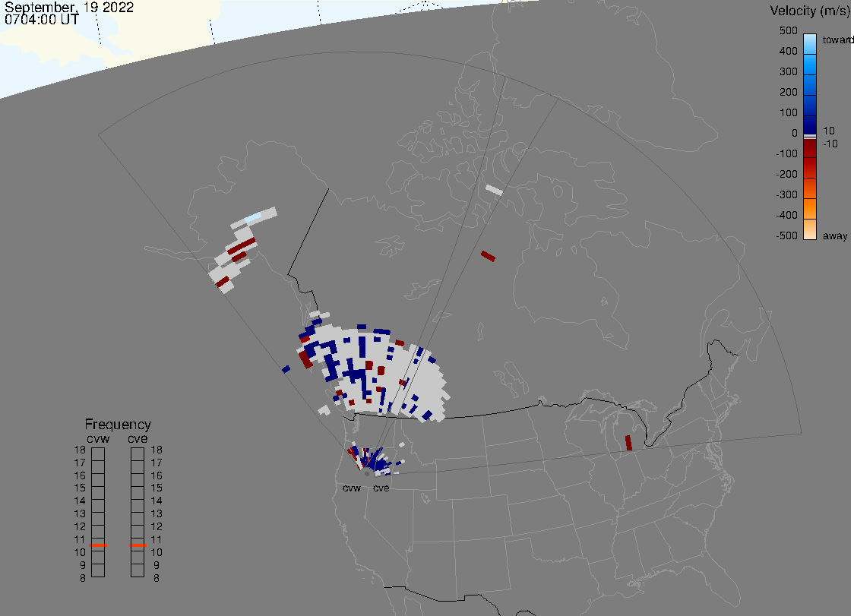Click the "cvw" heading above the frequency bar
The image size is (854, 616).
click(98, 438)
